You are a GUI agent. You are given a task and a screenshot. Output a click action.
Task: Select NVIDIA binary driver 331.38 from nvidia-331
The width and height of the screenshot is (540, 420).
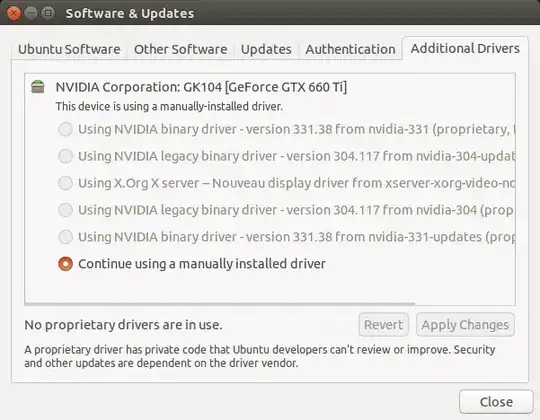click(x=287, y=129)
